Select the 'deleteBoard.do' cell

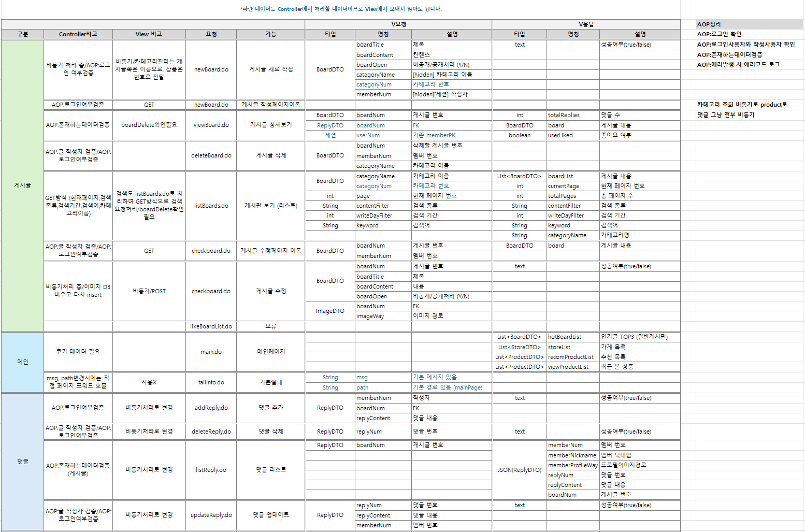click(x=211, y=155)
